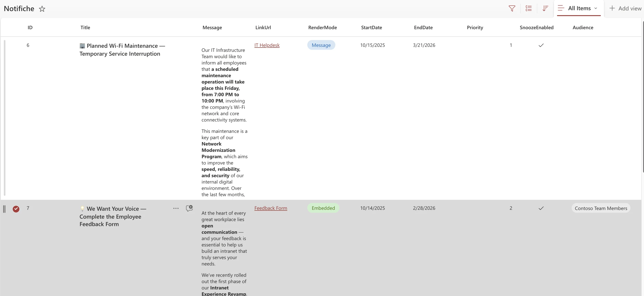Click the Contoso Team Members audience chip
Image resolution: width=644 pixels, height=296 pixels.
[x=601, y=208]
